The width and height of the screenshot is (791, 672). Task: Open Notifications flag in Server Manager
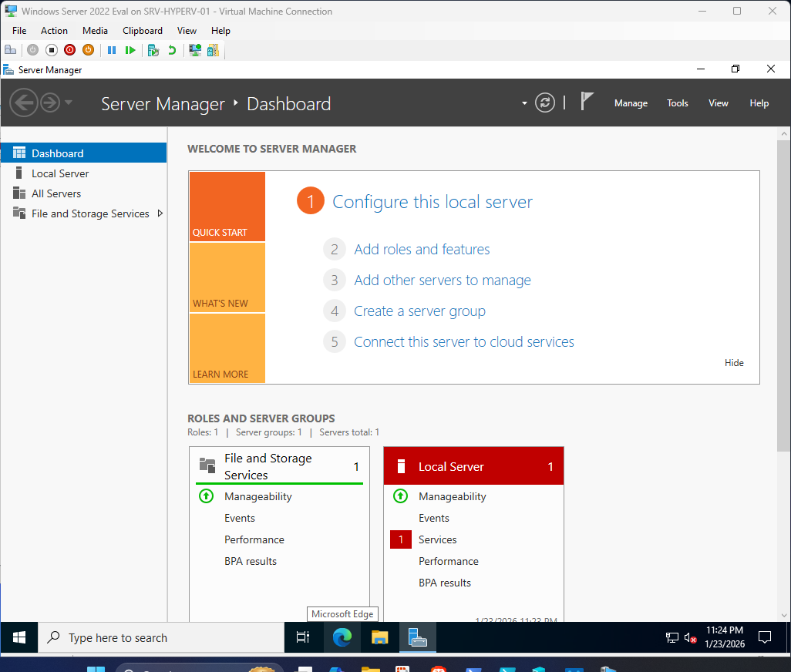pyautogui.click(x=587, y=101)
